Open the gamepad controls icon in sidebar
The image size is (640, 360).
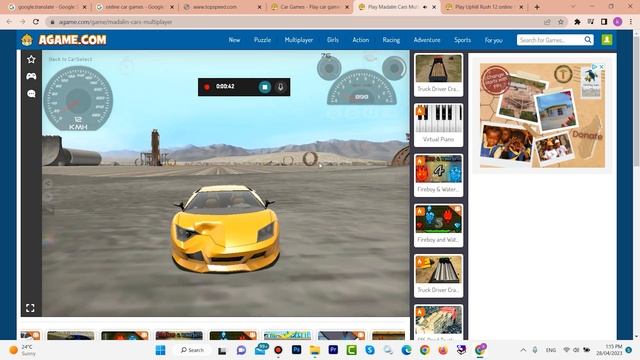[31, 76]
